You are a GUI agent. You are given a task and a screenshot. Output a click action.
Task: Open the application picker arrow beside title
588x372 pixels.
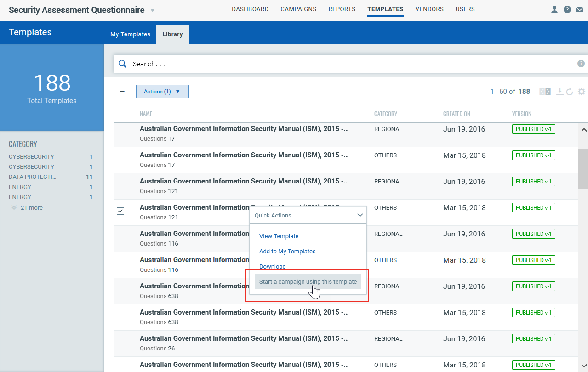click(153, 10)
